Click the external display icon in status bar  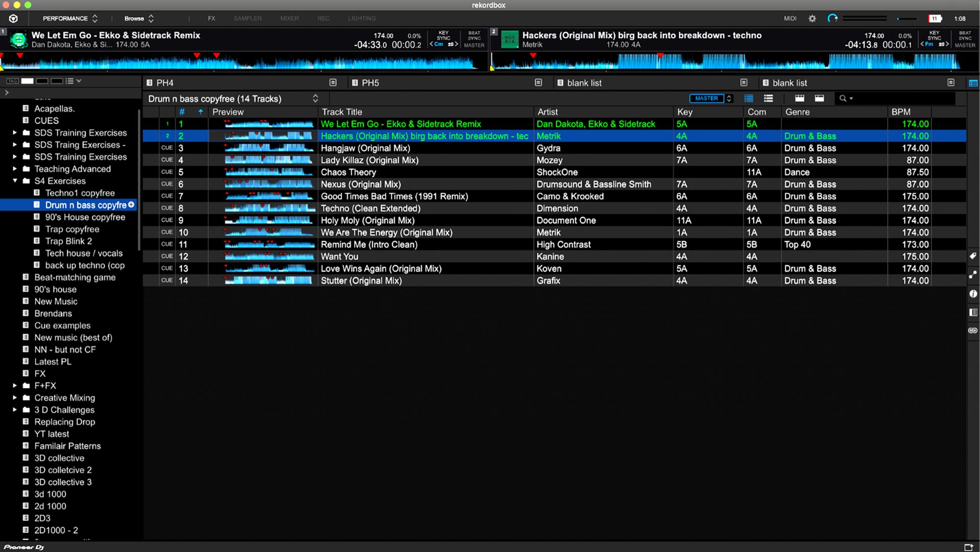(x=968, y=547)
